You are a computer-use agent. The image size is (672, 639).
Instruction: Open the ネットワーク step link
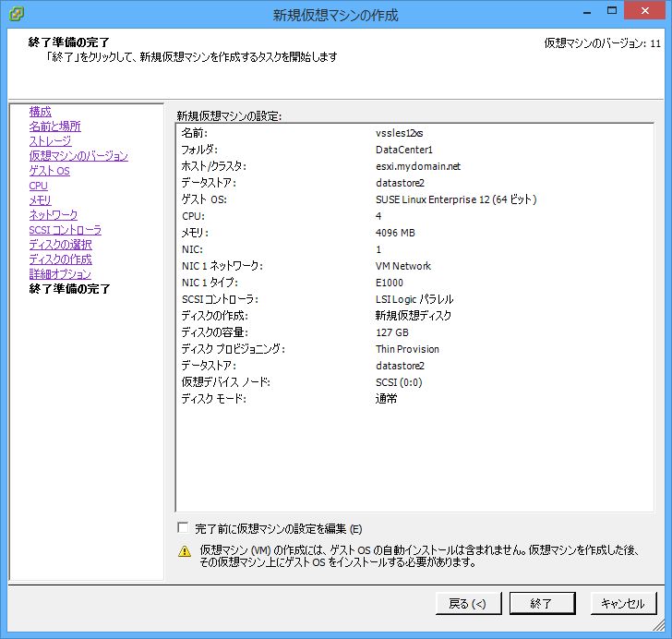tap(54, 215)
